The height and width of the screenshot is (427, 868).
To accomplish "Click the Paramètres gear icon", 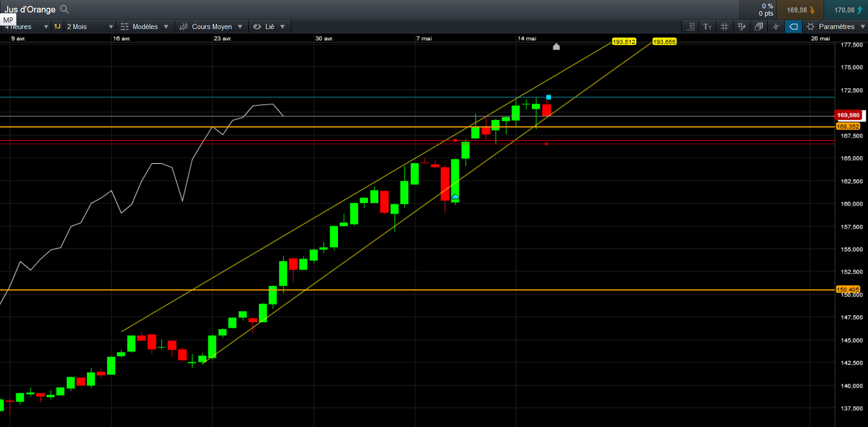I will click(810, 27).
